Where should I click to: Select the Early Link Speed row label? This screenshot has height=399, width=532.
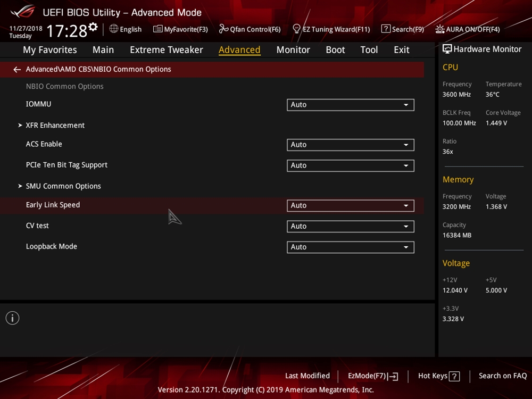coord(53,205)
